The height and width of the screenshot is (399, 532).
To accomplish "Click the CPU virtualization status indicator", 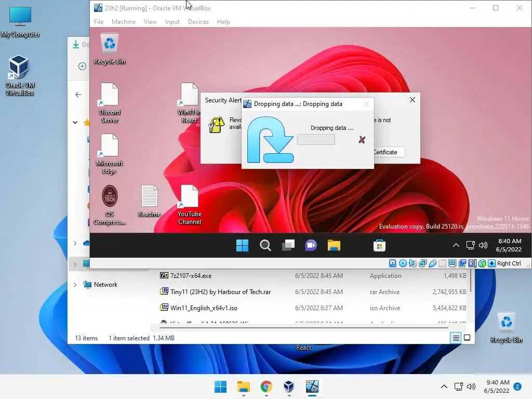I will (x=472, y=263).
